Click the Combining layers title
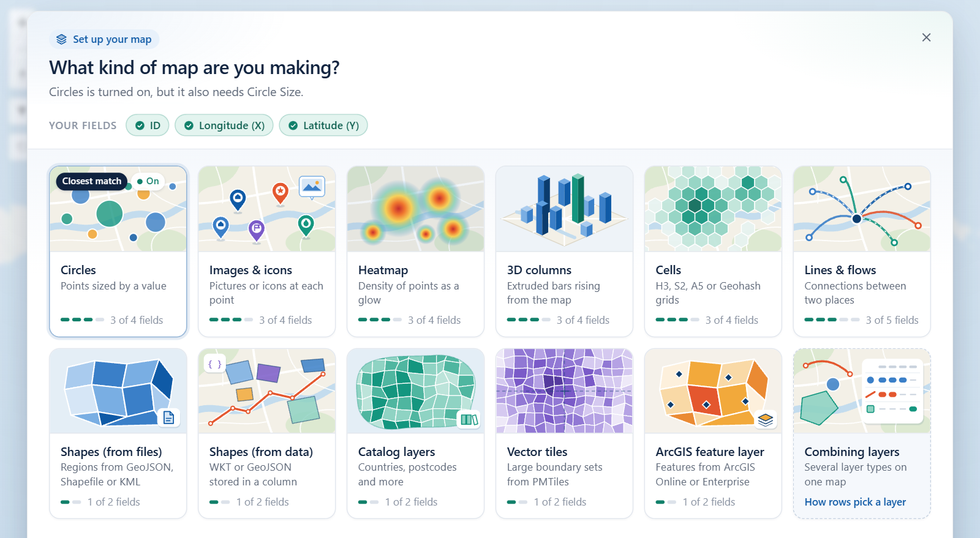This screenshot has width=980, height=538. point(852,452)
